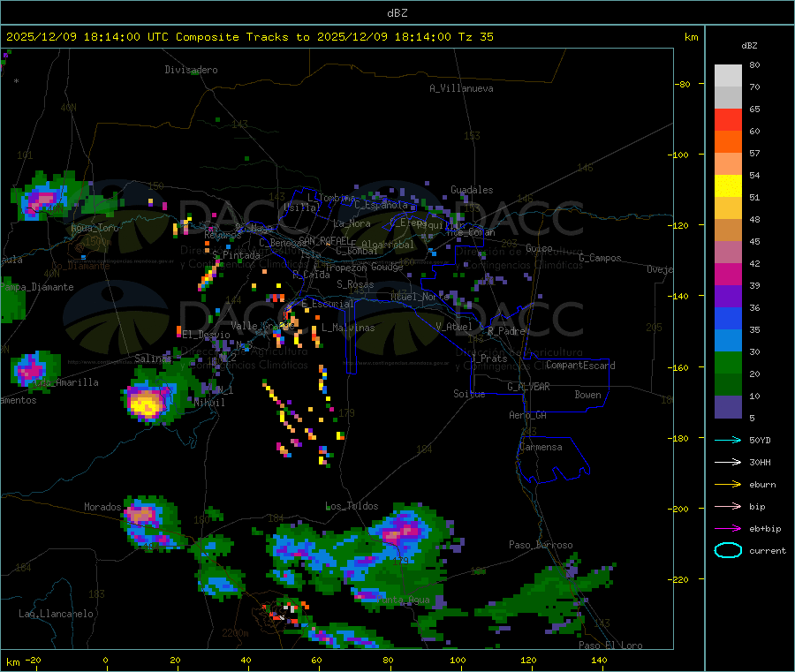
Task: Choose the light blue 30-35 dBZ swatch
Action: 728,341
